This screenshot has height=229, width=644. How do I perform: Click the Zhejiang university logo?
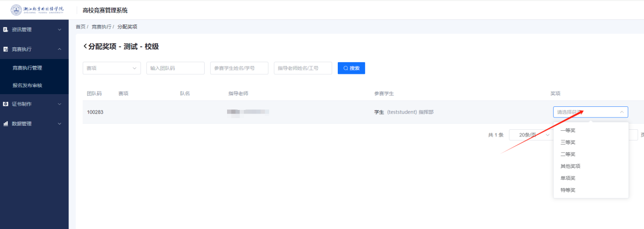(37, 10)
